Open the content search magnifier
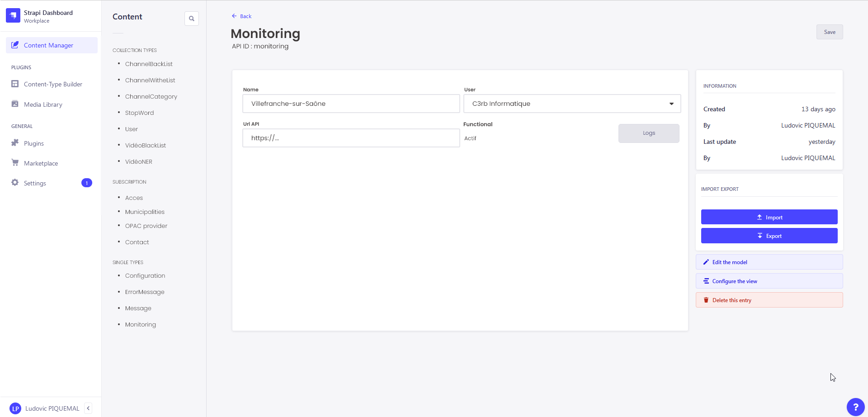The height and width of the screenshot is (417, 868). (x=192, y=19)
